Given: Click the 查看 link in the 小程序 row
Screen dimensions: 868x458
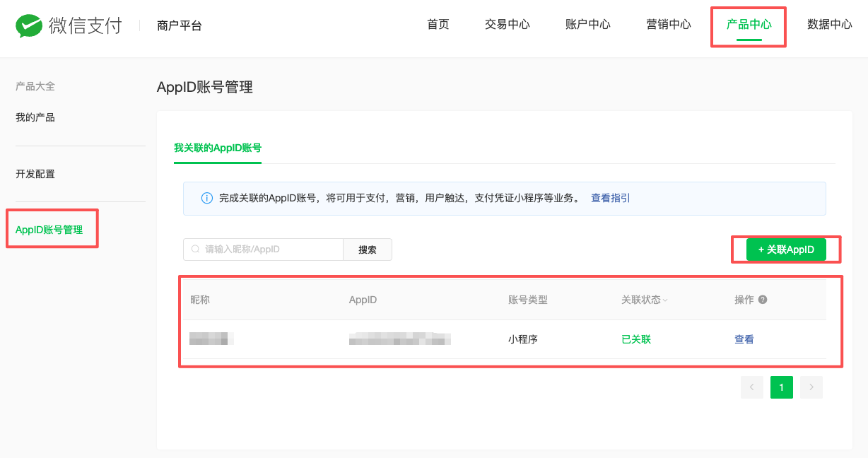Looking at the screenshot, I should pyautogui.click(x=744, y=339).
